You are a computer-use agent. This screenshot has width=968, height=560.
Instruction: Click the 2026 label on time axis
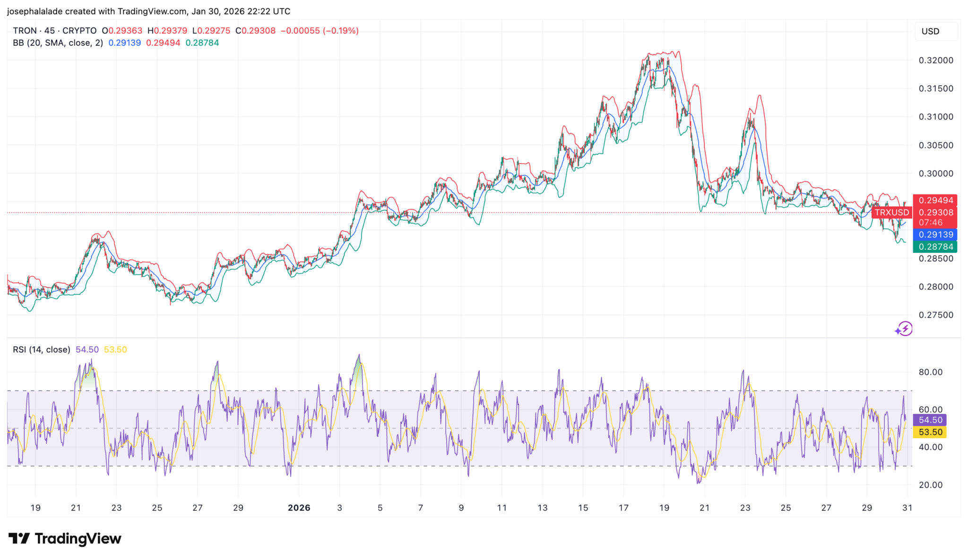pyautogui.click(x=299, y=508)
